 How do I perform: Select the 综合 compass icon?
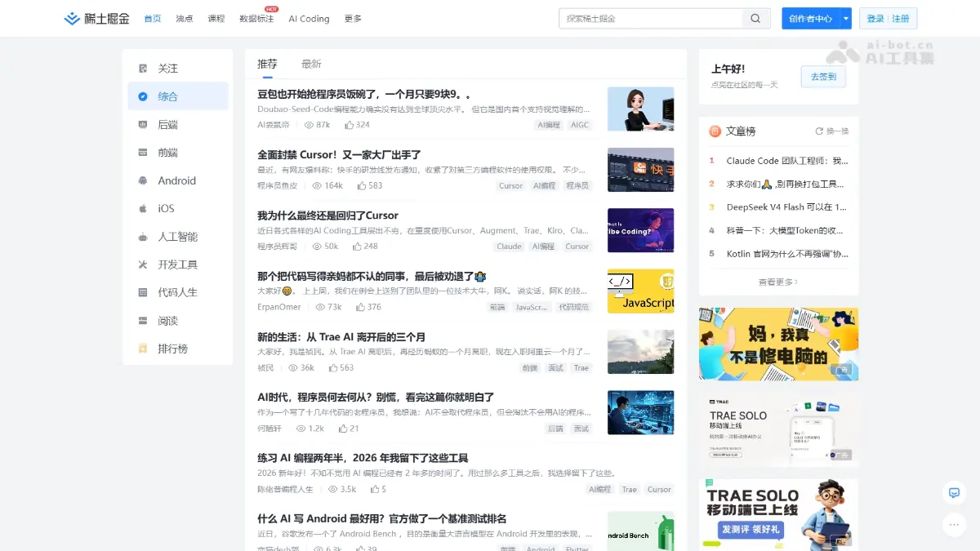(143, 96)
